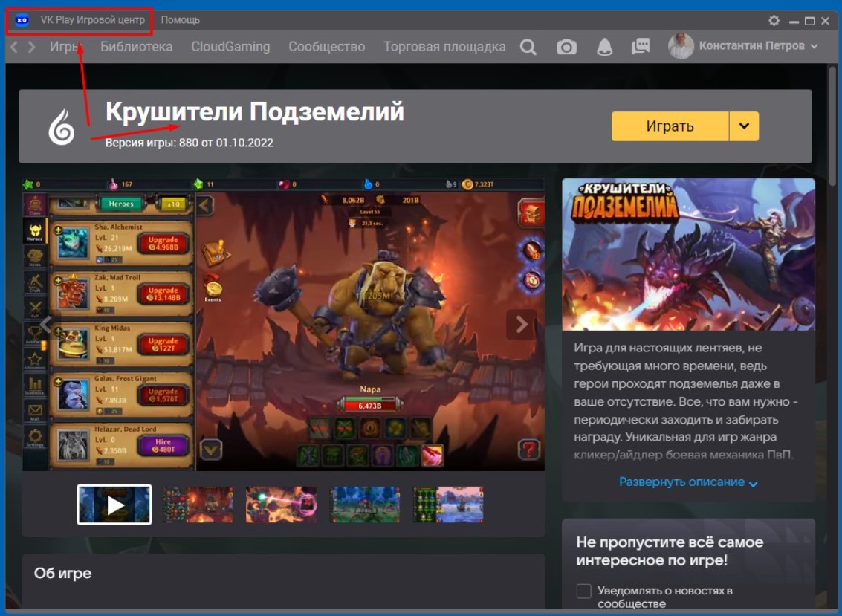This screenshot has height=616, width=842.
Task: Expand the description with Развернуть описание
Action: point(687,482)
